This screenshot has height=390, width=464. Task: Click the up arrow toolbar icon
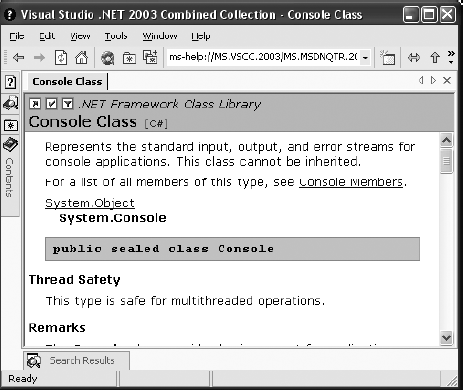click(x=435, y=58)
